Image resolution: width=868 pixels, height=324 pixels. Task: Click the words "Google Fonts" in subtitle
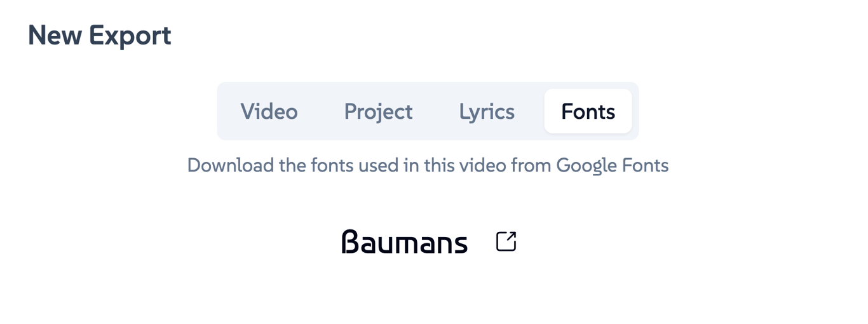click(x=612, y=166)
